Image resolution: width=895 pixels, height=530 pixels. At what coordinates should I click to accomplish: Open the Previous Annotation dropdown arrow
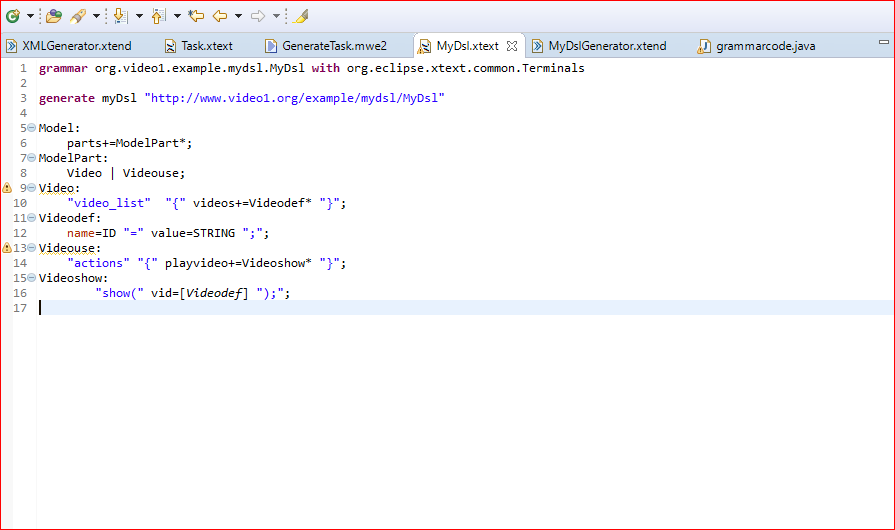[178, 17]
